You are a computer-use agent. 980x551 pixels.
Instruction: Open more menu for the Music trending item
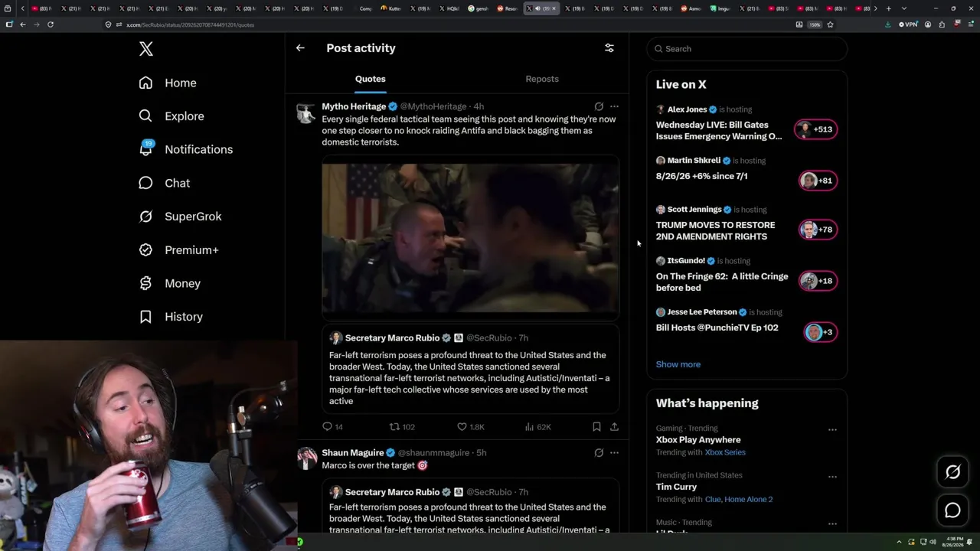coord(832,523)
